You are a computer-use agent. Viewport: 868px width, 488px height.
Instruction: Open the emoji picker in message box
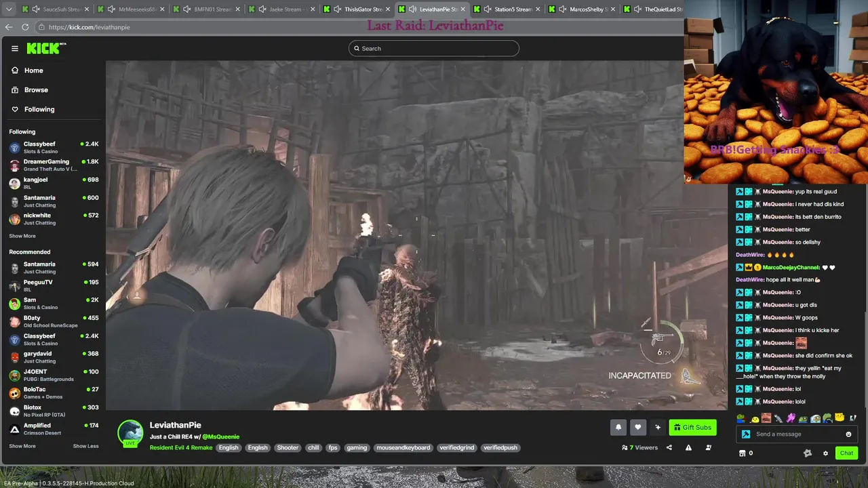coord(848,434)
